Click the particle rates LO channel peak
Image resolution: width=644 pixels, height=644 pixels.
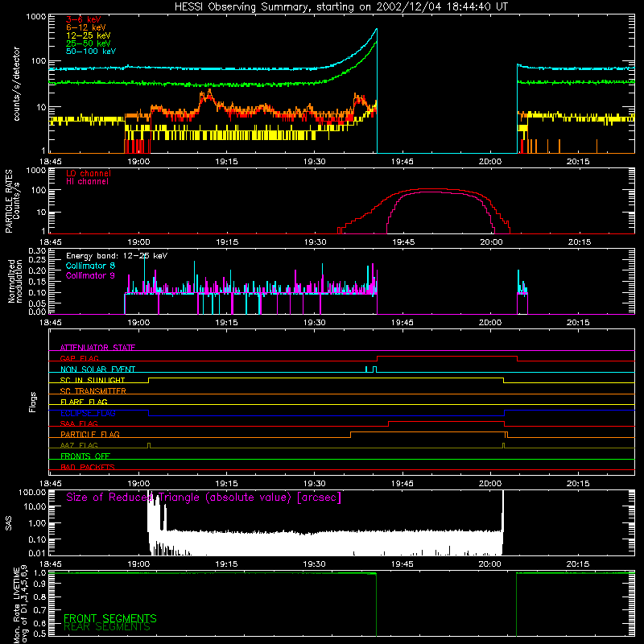tap(431, 189)
